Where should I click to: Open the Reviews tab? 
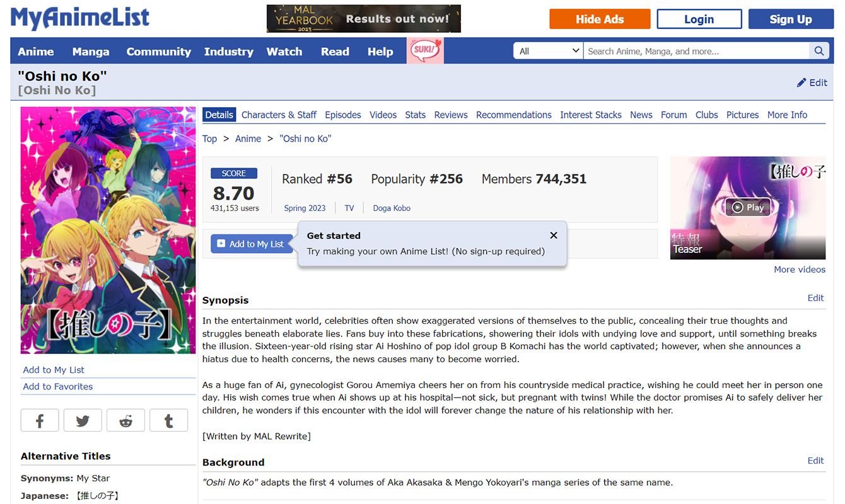pyautogui.click(x=450, y=115)
